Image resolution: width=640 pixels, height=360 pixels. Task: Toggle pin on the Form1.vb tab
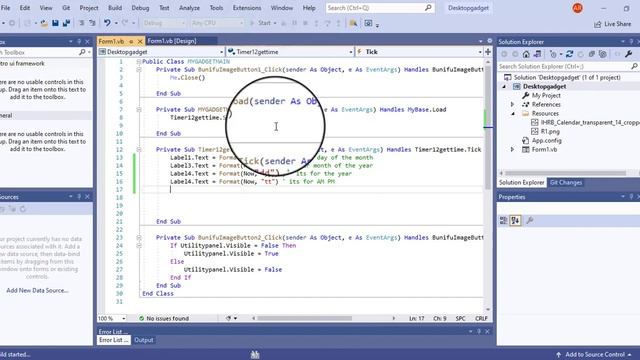point(131,41)
